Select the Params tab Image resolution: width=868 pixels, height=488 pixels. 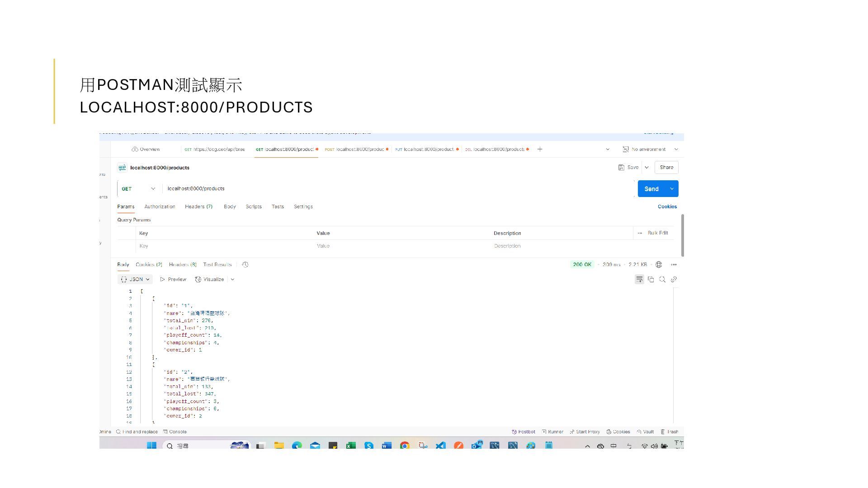point(126,206)
